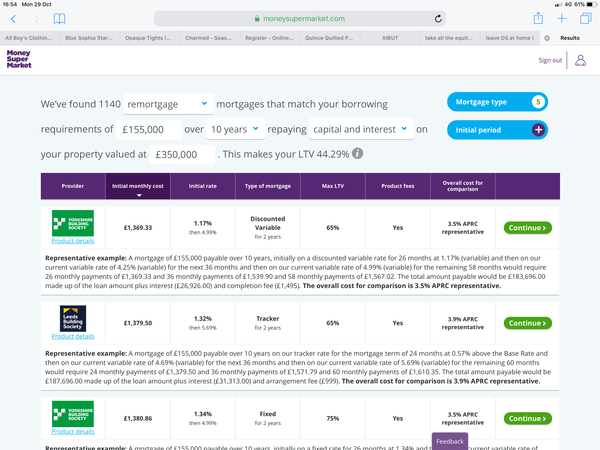Show all open tabs overview
The height and width of the screenshot is (450, 600).
pos(585,18)
